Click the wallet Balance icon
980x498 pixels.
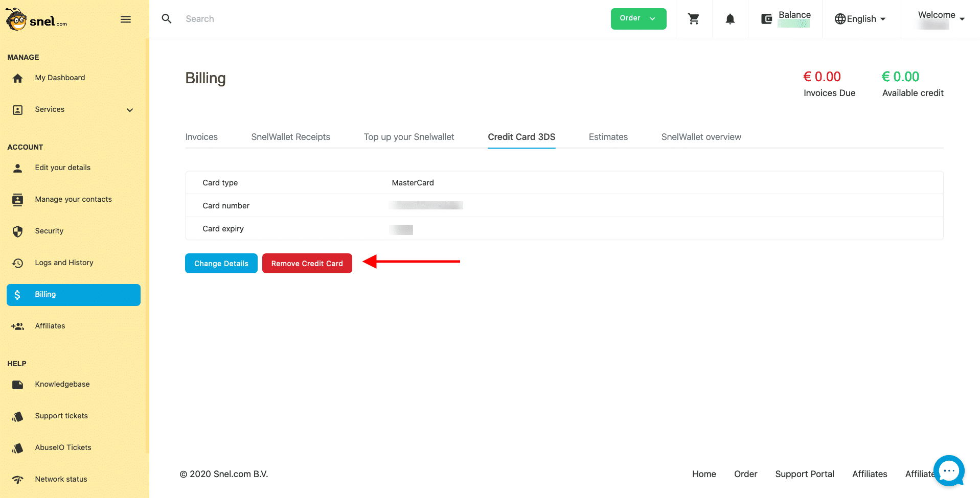(766, 19)
